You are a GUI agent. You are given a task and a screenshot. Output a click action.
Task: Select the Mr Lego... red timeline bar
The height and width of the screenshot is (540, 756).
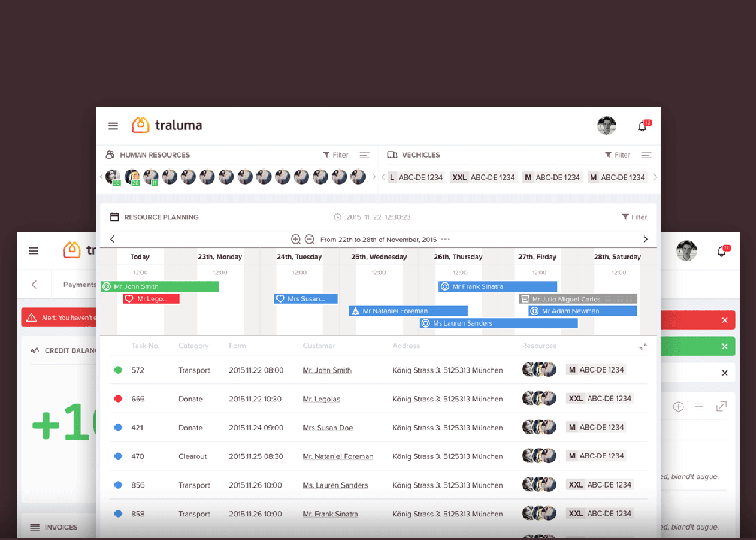151,299
